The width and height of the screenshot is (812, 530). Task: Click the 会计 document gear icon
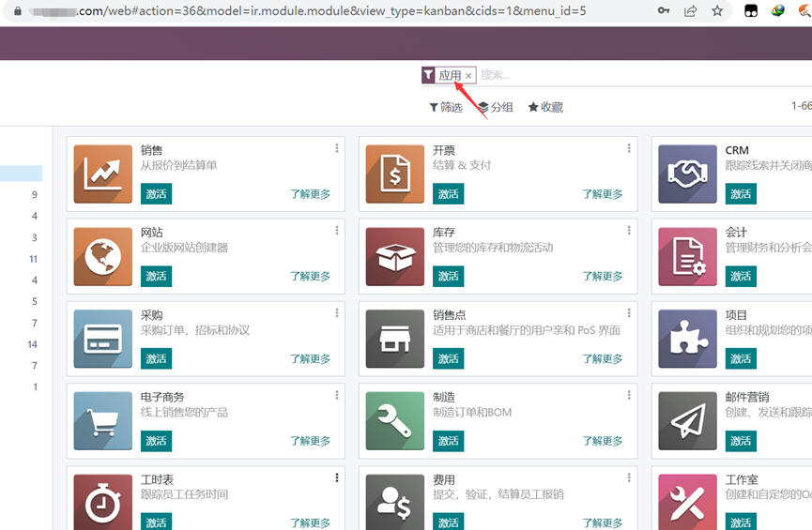(688, 257)
